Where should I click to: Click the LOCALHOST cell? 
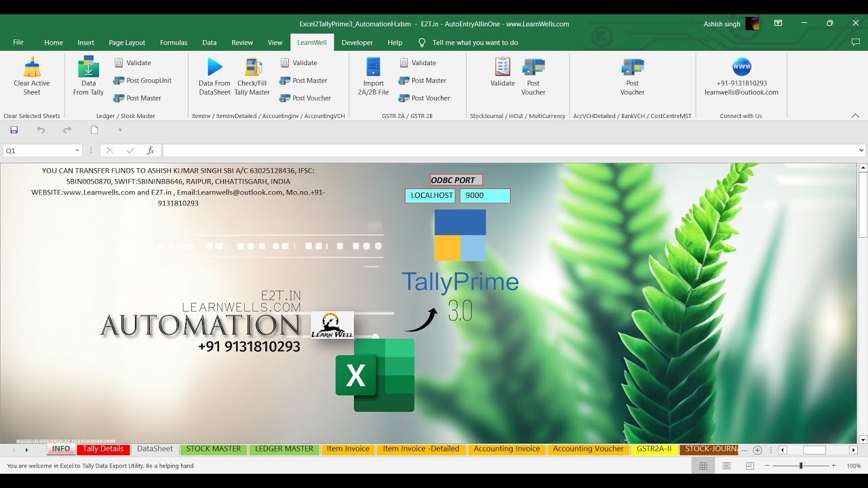point(431,195)
